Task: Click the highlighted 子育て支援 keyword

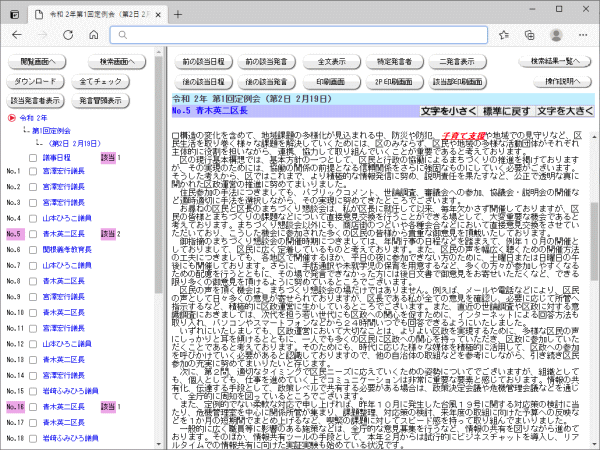Action: [463, 135]
